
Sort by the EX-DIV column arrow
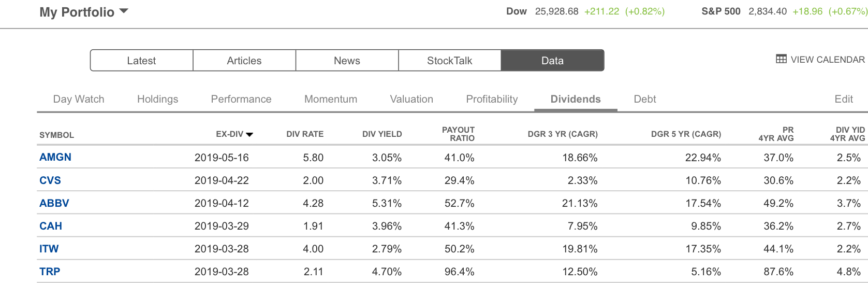[x=249, y=134]
